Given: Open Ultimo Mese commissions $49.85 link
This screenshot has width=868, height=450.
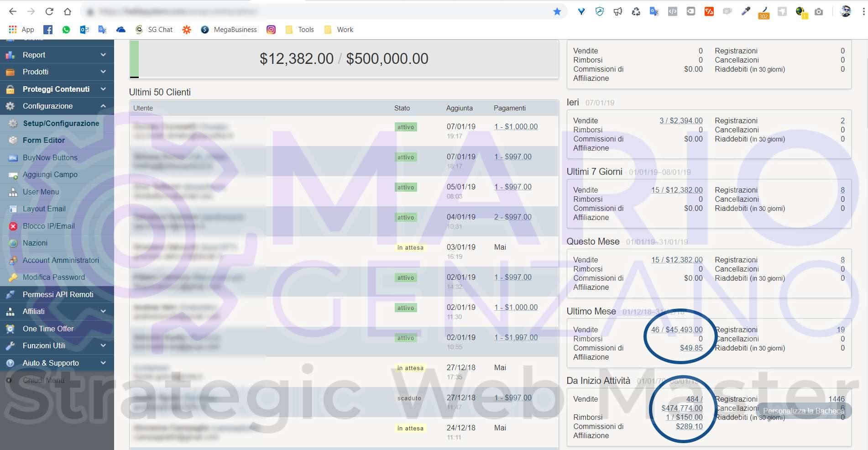Looking at the screenshot, I should click(x=691, y=348).
